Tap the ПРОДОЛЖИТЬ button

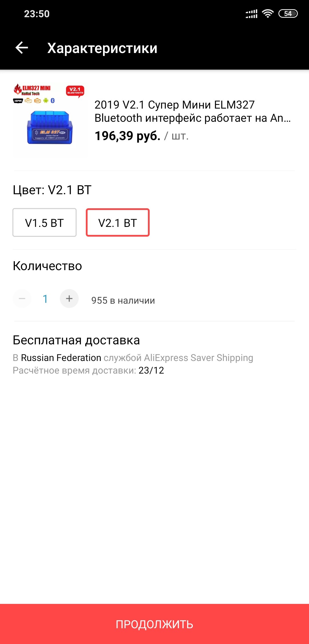pos(154,624)
